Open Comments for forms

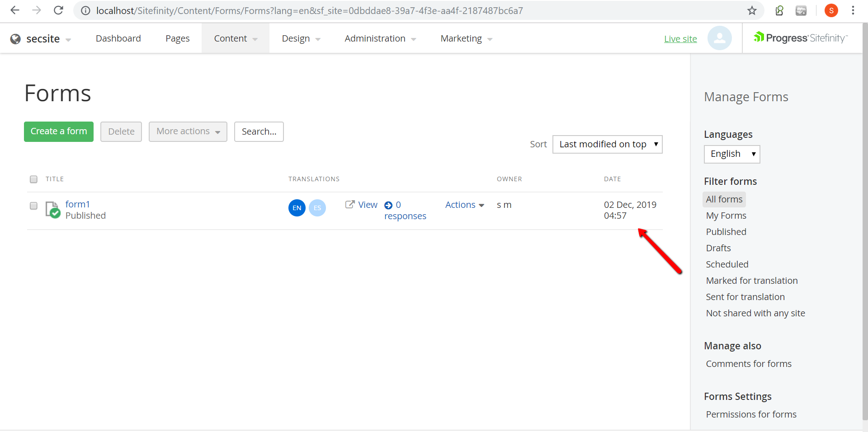coord(749,364)
